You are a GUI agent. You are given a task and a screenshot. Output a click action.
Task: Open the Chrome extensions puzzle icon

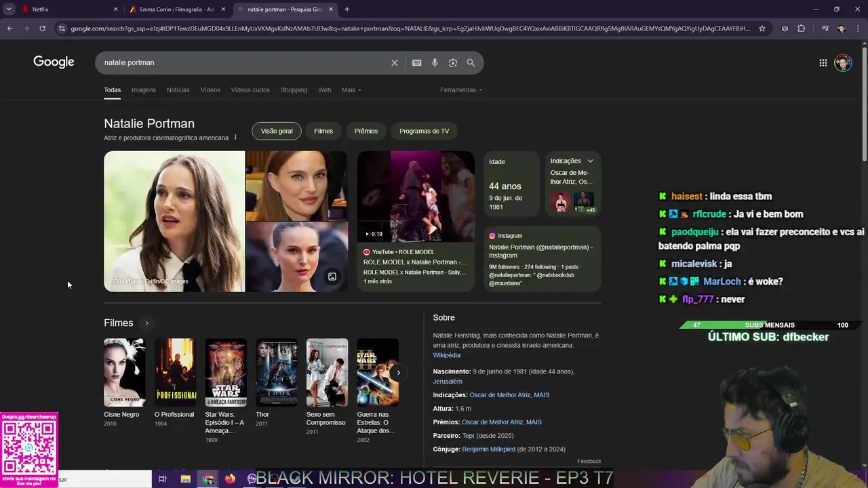pyautogui.click(x=802, y=28)
